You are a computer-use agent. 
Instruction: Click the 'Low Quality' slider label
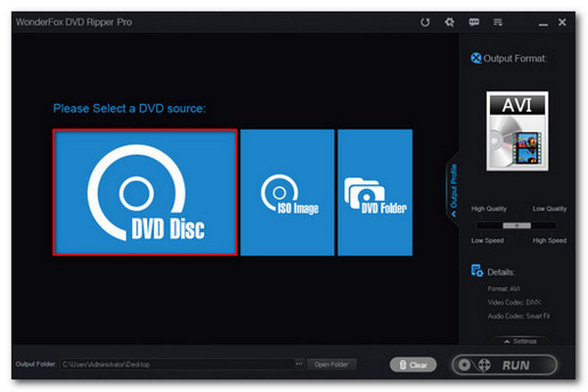[550, 209]
